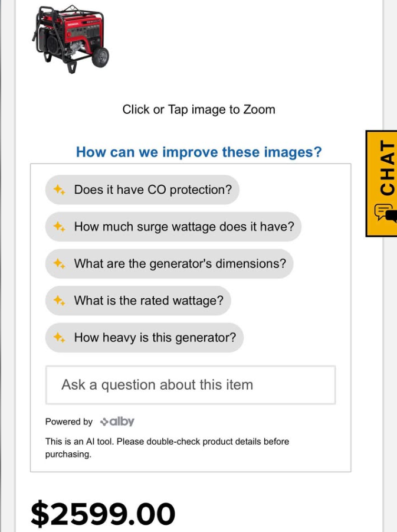Select 'What is the rated wattage?' suggestion
The height and width of the screenshot is (532, 397).
pos(148,301)
